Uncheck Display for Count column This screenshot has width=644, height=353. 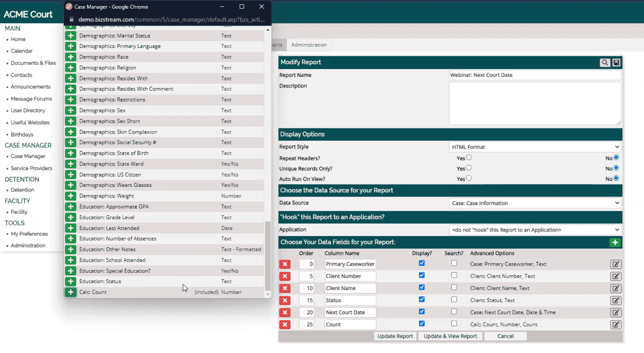pyautogui.click(x=422, y=324)
